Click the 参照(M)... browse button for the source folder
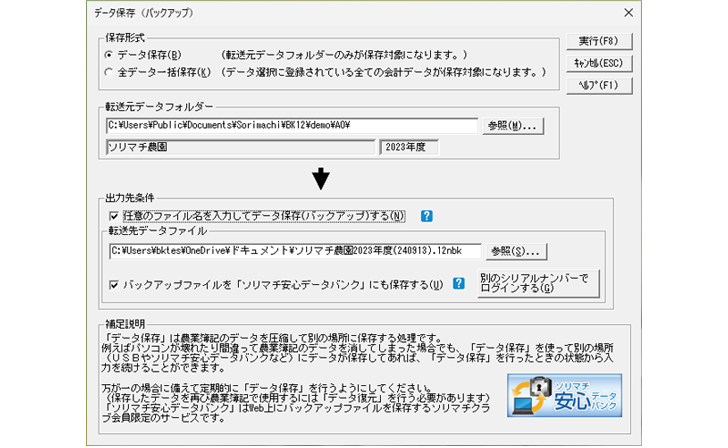 coord(513,126)
